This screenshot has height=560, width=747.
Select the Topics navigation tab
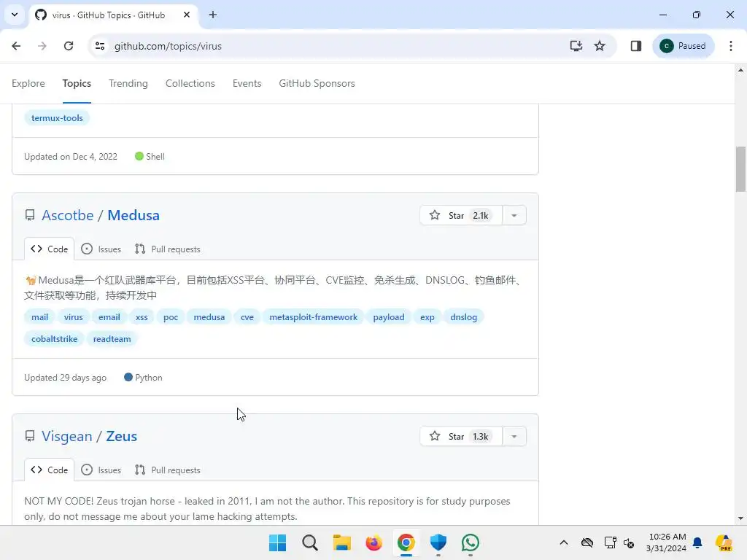77,83
